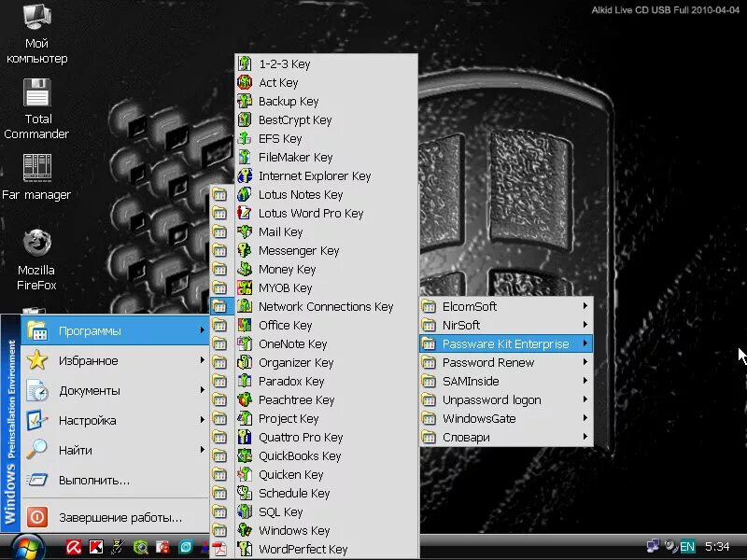Expand the Избранное submenu arrow
The height and width of the screenshot is (560, 747).
[x=202, y=360]
